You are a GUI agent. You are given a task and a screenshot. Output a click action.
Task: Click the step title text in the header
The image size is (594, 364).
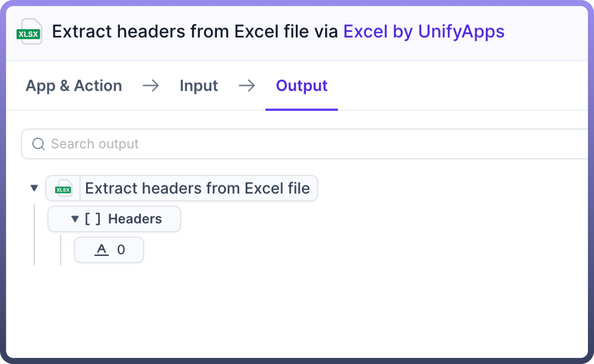click(195, 31)
